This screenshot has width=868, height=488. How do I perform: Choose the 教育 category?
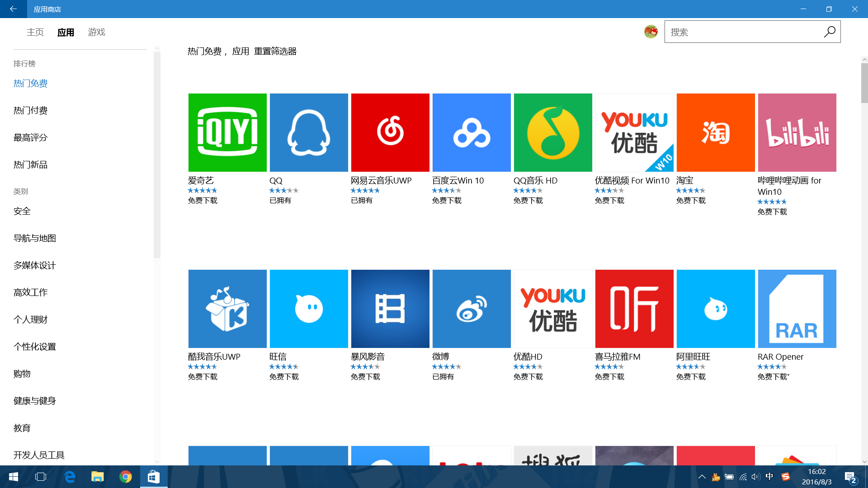coord(22,428)
